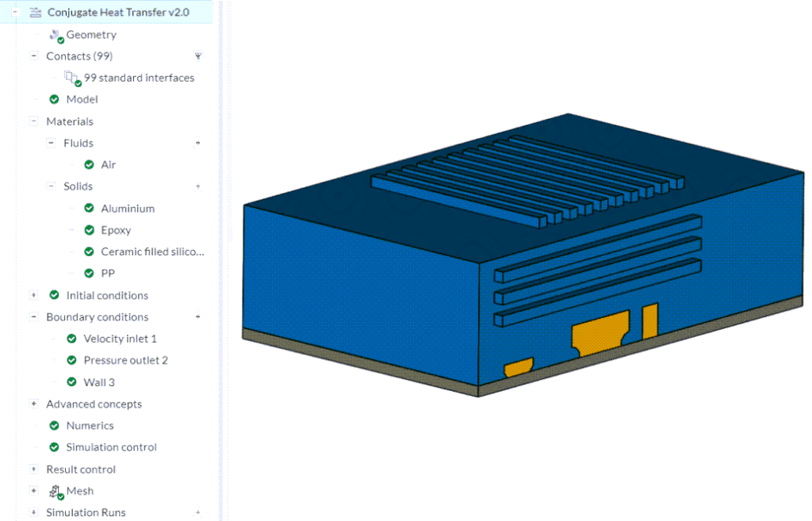This screenshot has width=812, height=521.
Task: Expand the Result control section
Action: click(x=33, y=469)
